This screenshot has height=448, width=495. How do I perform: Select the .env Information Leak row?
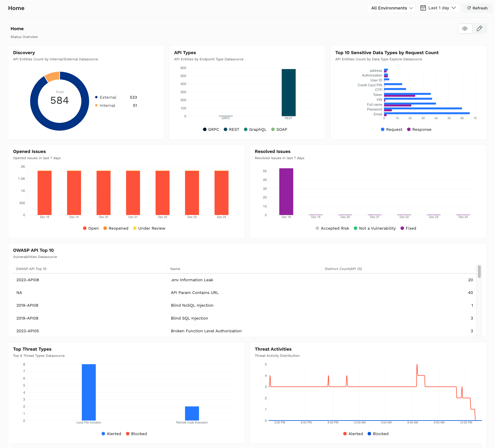[x=245, y=280]
